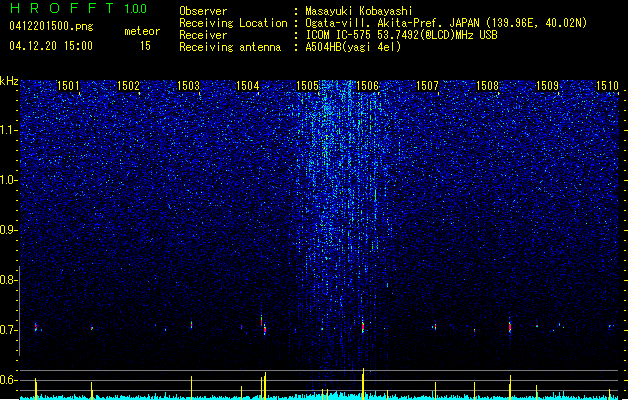Click the 0.7 kHz axis label

9,330
